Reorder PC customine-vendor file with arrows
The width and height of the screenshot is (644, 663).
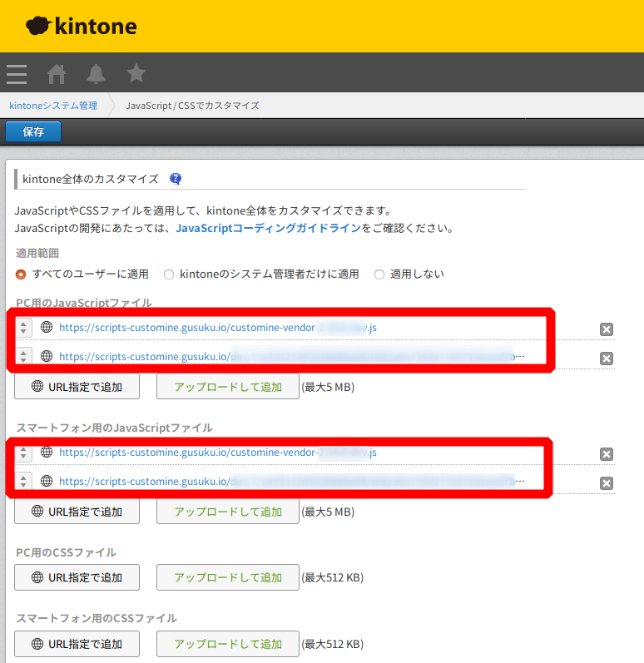pos(23,328)
